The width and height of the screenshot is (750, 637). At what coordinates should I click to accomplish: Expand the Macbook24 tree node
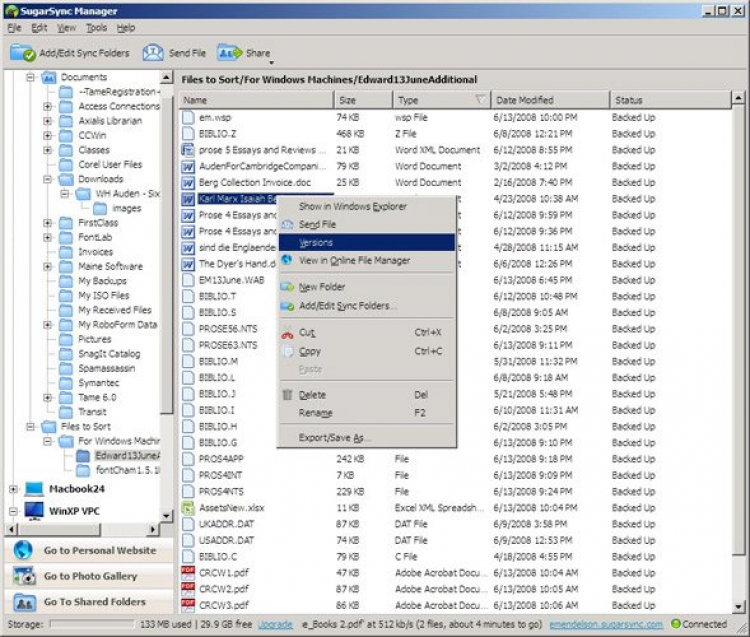[13, 489]
